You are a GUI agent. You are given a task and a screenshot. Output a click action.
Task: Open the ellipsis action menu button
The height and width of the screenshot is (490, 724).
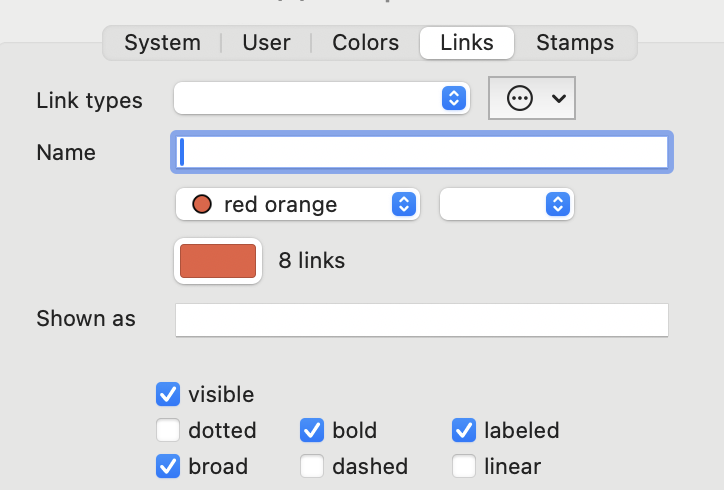click(531, 98)
